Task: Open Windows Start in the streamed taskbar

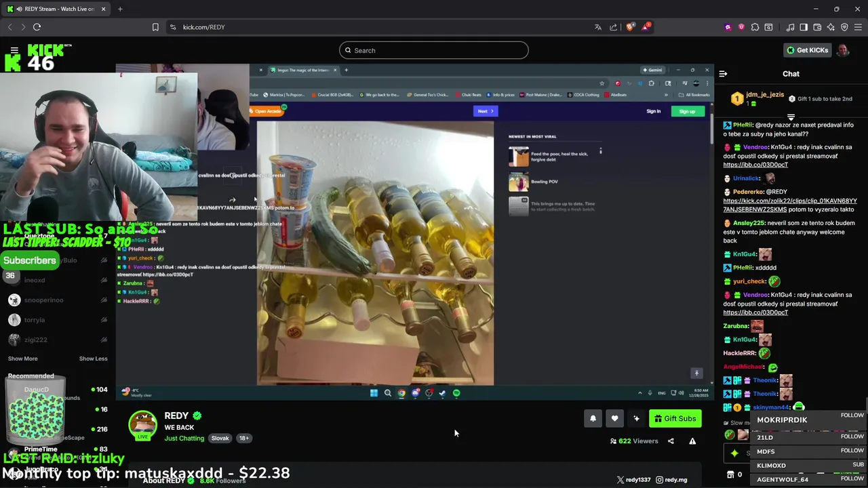Action: [x=374, y=393]
